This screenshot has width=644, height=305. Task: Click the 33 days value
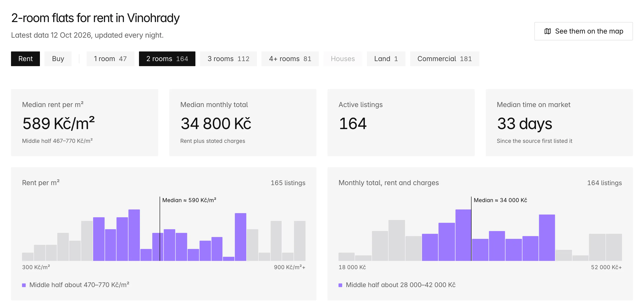coord(524,124)
